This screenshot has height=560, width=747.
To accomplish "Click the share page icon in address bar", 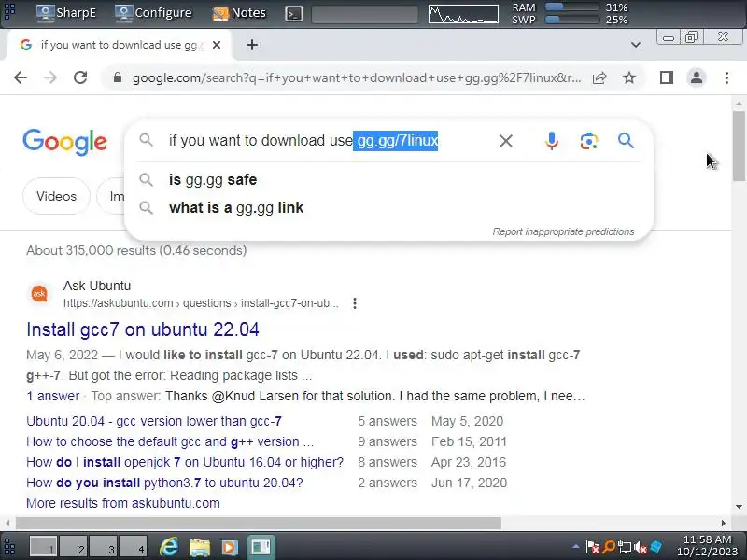I will coord(599,77).
